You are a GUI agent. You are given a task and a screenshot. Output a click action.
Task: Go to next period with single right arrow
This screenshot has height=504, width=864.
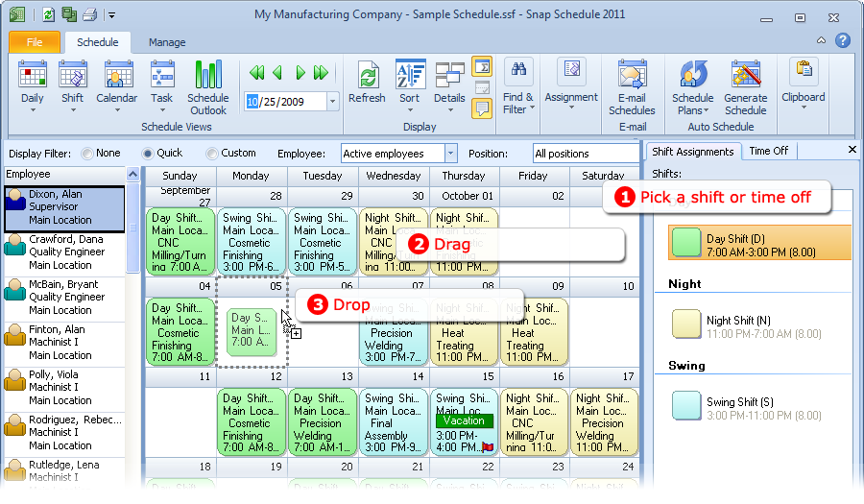300,73
